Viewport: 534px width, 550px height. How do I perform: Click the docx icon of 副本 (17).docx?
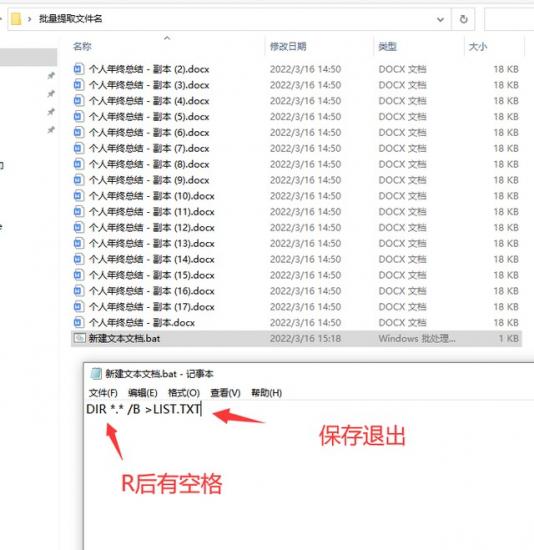pos(79,307)
